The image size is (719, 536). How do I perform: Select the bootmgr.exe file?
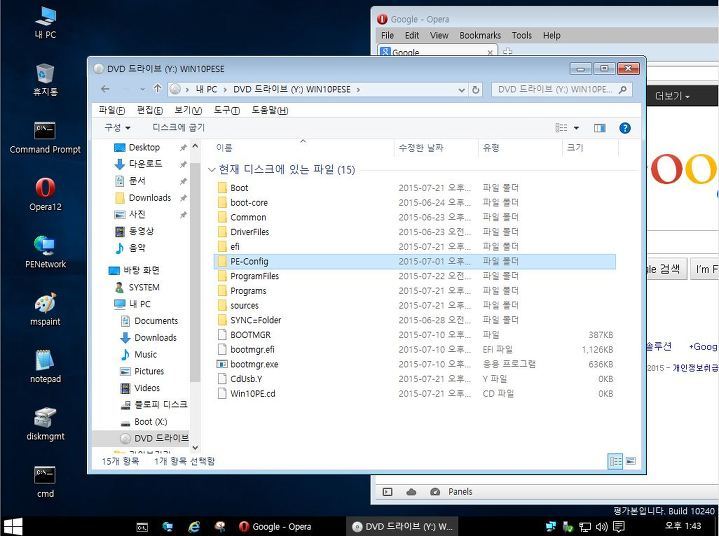coord(415,364)
